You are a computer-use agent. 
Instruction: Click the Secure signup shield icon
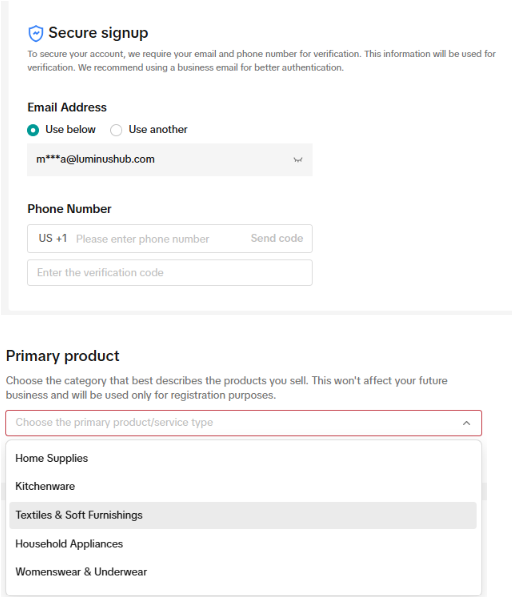[x=36, y=34]
